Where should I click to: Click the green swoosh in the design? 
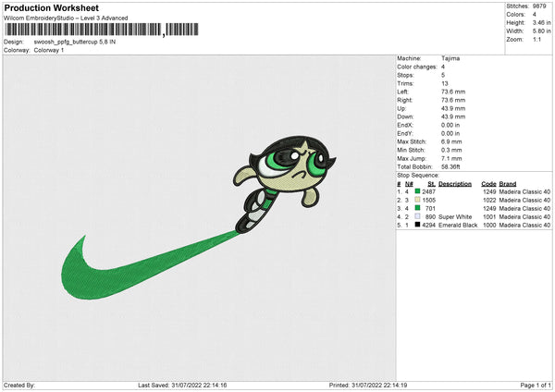coord(149,265)
